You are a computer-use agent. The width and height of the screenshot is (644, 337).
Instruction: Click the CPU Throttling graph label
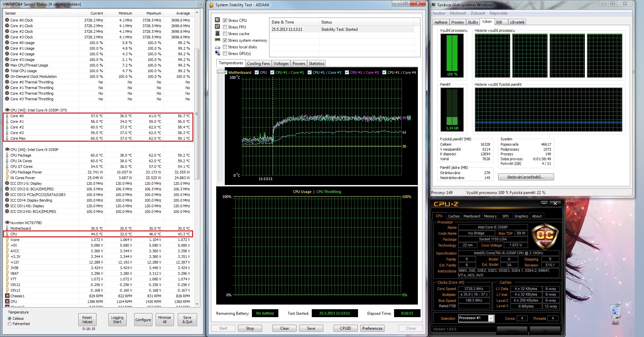point(329,192)
